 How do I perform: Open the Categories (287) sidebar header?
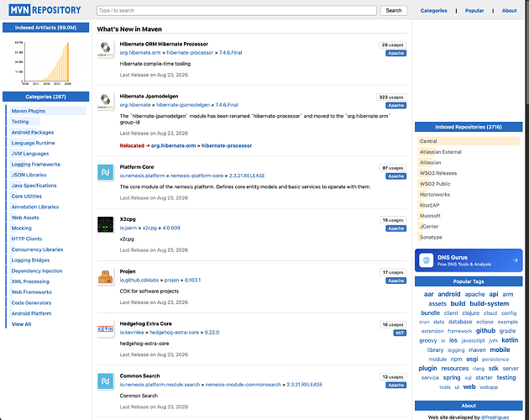tap(46, 97)
